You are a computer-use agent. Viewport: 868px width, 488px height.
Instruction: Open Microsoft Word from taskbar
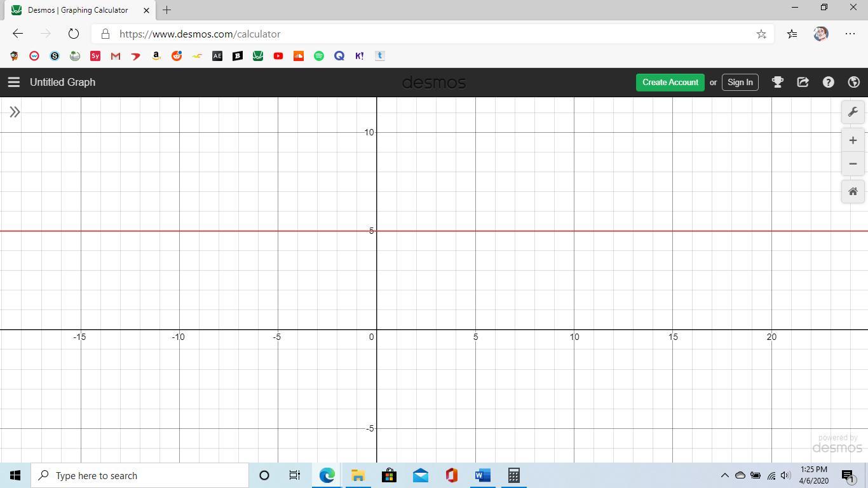pos(483,475)
